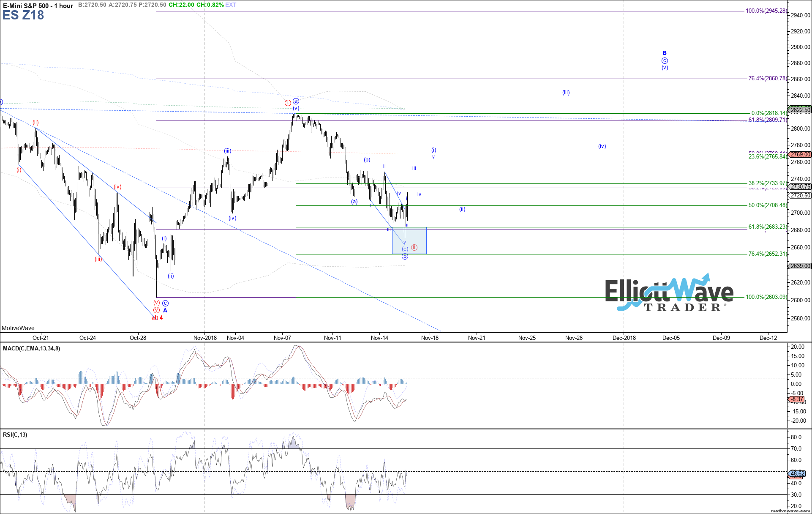Click the red circled ii wave label
The width and height of the screenshot is (812, 514).
pyautogui.click(x=414, y=247)
